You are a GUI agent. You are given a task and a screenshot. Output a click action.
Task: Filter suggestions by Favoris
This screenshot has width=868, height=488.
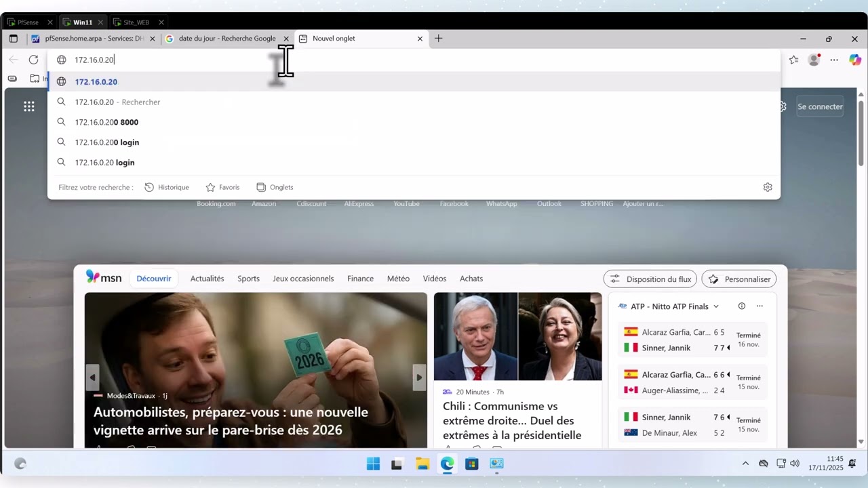222,187
